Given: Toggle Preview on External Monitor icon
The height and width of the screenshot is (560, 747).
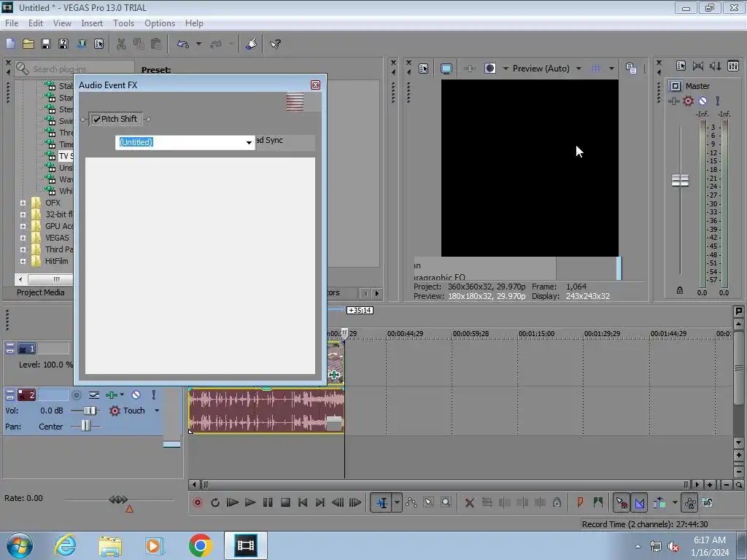Looking at the screenshot, I should click(x=446, y=69).
